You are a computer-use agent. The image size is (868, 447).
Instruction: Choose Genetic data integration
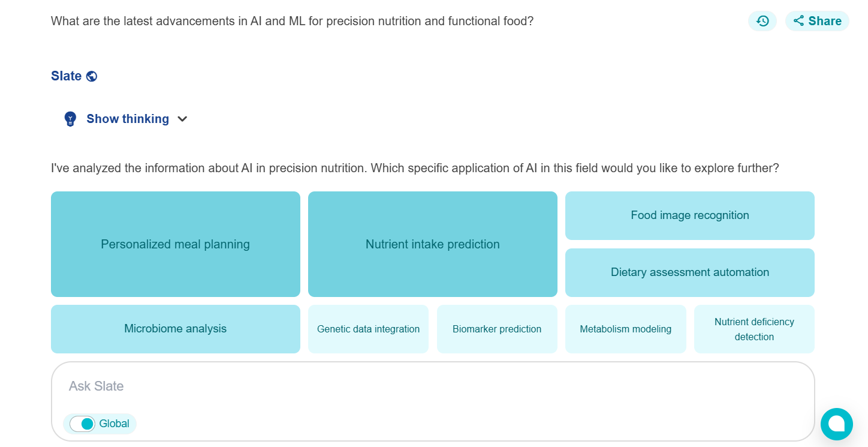click(368, 329)
